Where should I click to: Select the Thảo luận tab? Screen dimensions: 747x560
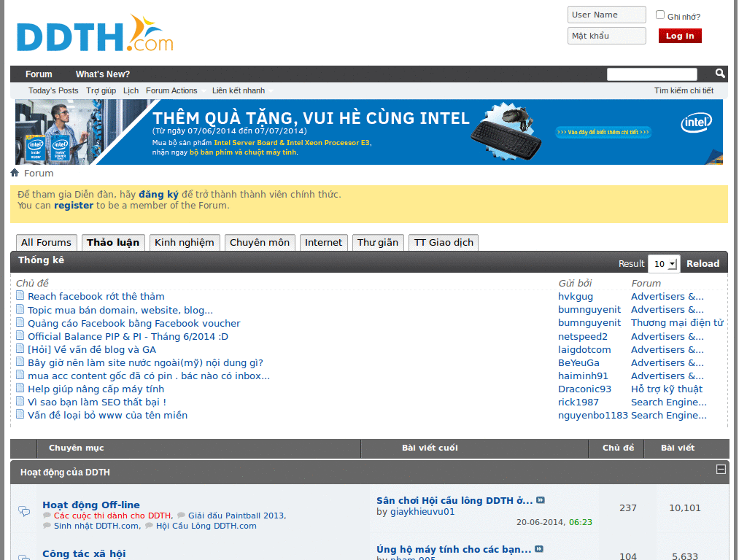click(113, 242)
